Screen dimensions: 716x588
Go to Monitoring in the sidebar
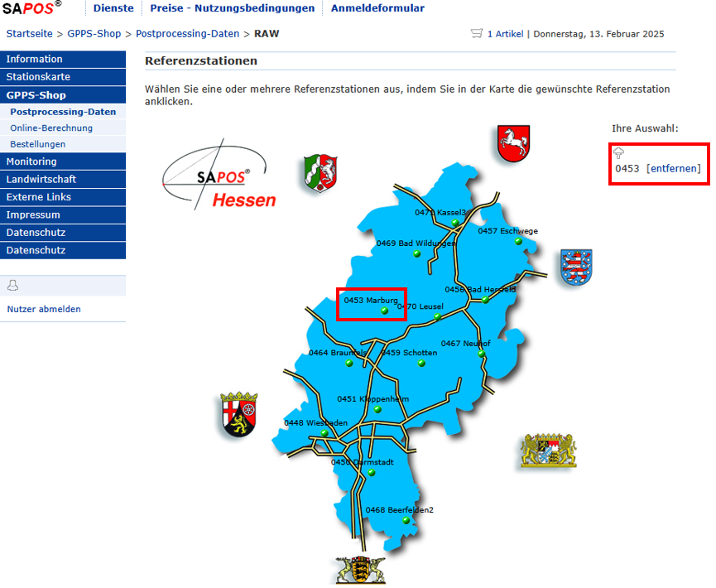pos(63,161)
